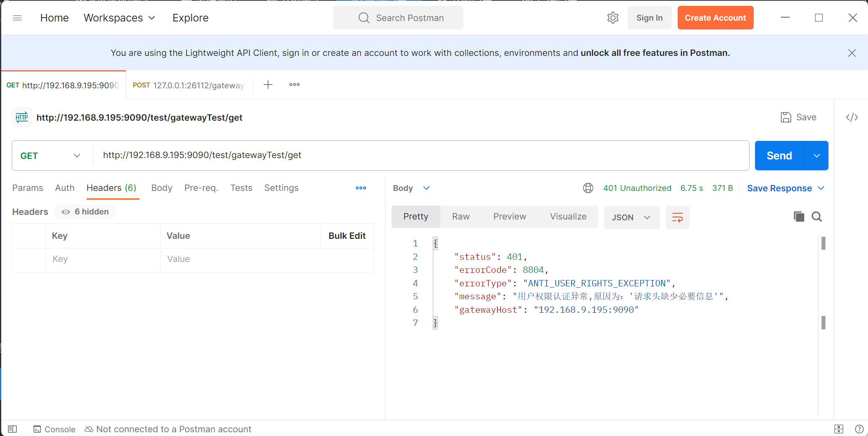Search the response body with magnifier icon
Screen dimensions: 868x436
(817, 217)
